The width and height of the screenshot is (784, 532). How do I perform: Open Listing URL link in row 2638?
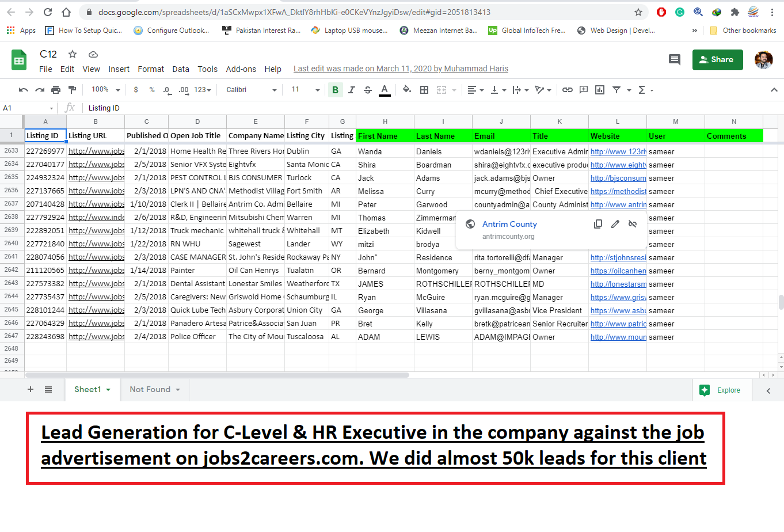tap(96, 218)
